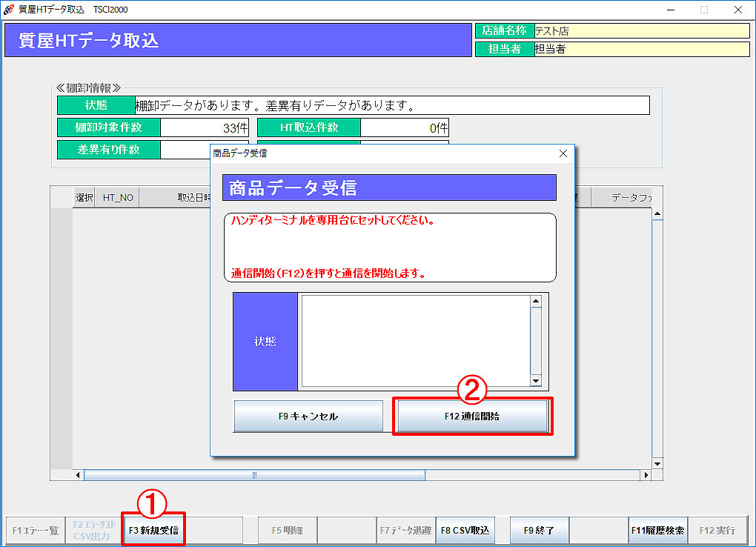Screen dimensions: 756x547
Task: Click the 状態 message field in 棚卸情報
Action: (392, 105)
